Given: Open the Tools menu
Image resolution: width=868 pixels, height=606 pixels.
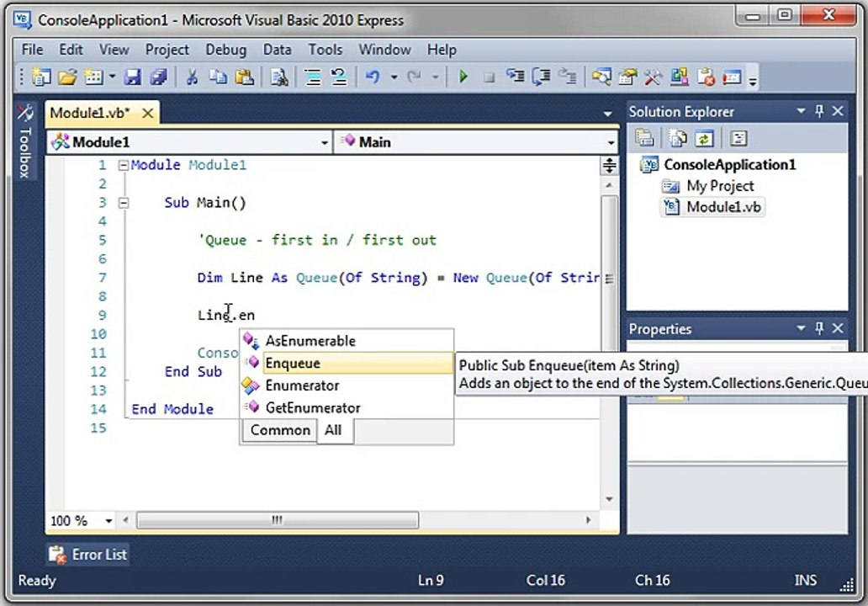Looking at the screenshot, I should coord(325,50).
